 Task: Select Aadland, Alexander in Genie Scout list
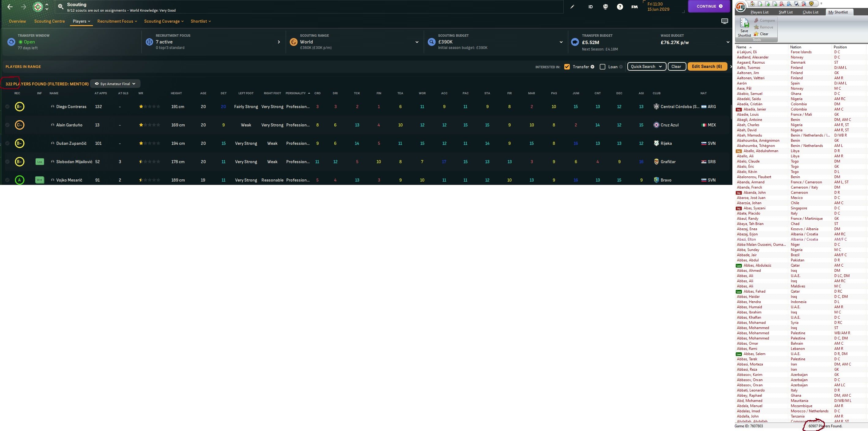753,57
